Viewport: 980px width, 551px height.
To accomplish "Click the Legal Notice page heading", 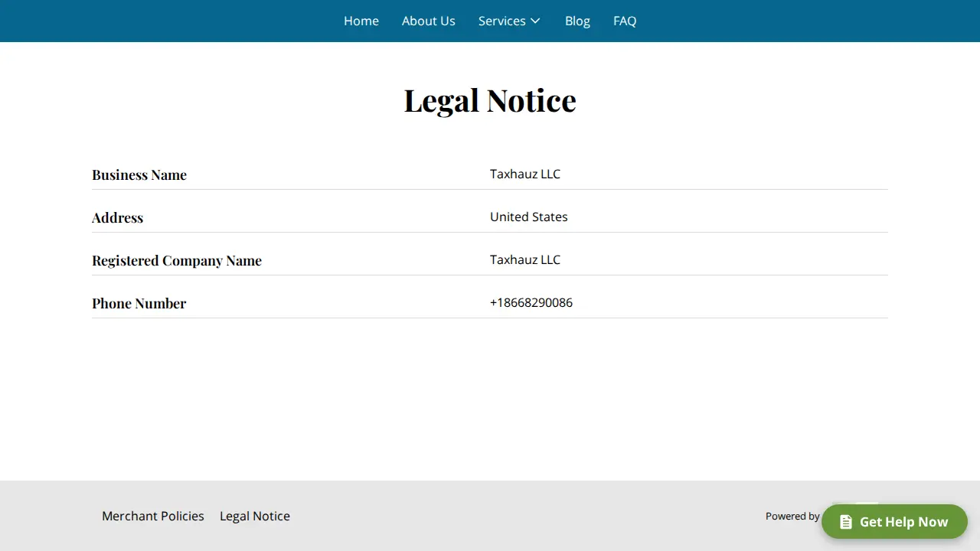I will click(x=490, y=100).
